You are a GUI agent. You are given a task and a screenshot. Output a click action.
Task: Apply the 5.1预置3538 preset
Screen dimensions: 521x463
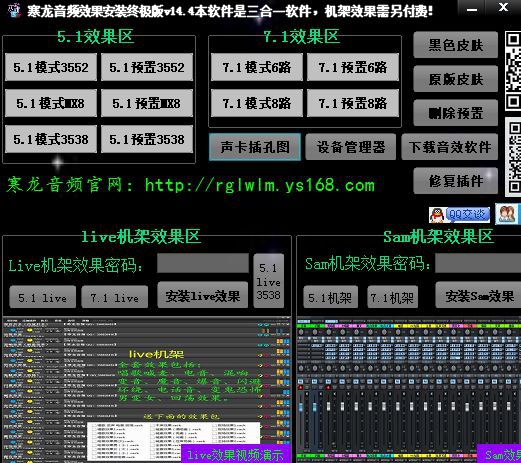pos(147,139)
